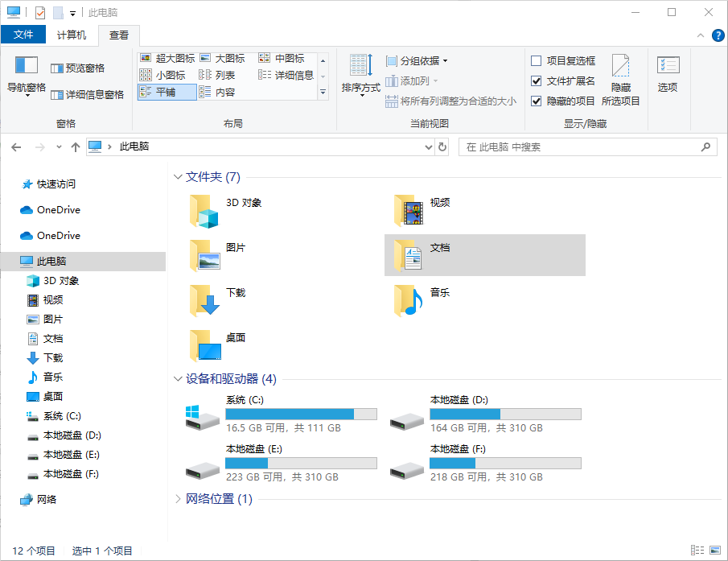
Task: Click the 系统 (C:) disk usage bar
Action: pos(301,413)
